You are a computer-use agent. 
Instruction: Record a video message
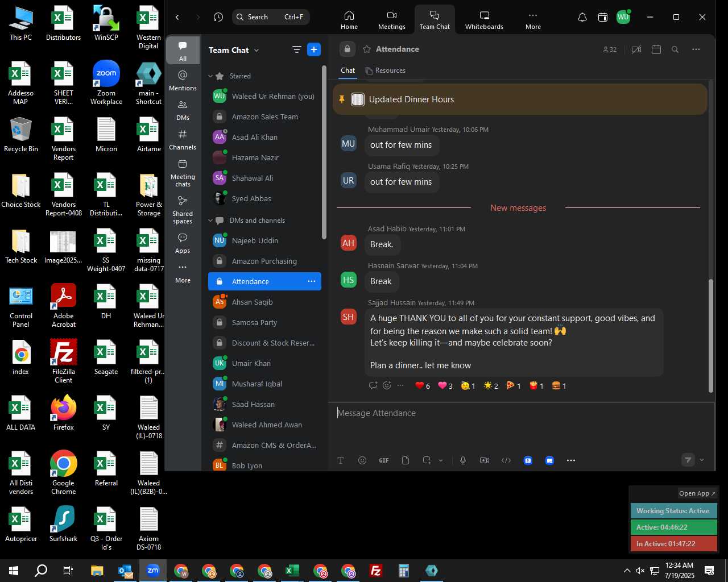(485, 460)
